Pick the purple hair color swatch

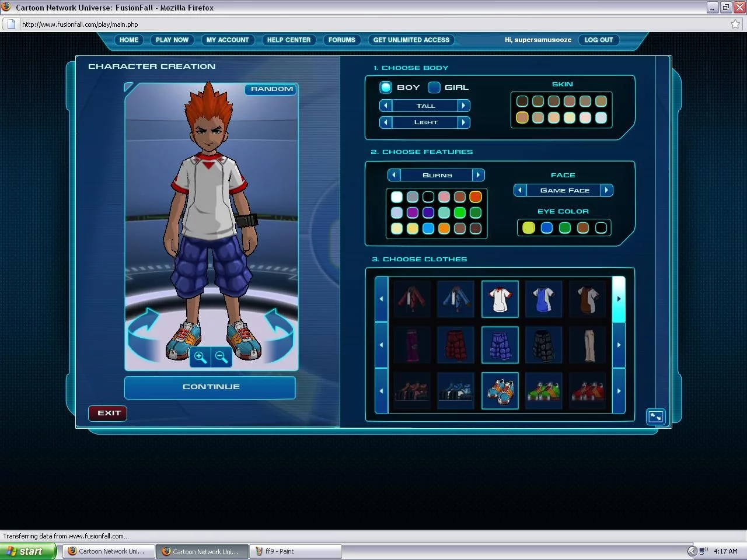(413, 212)
